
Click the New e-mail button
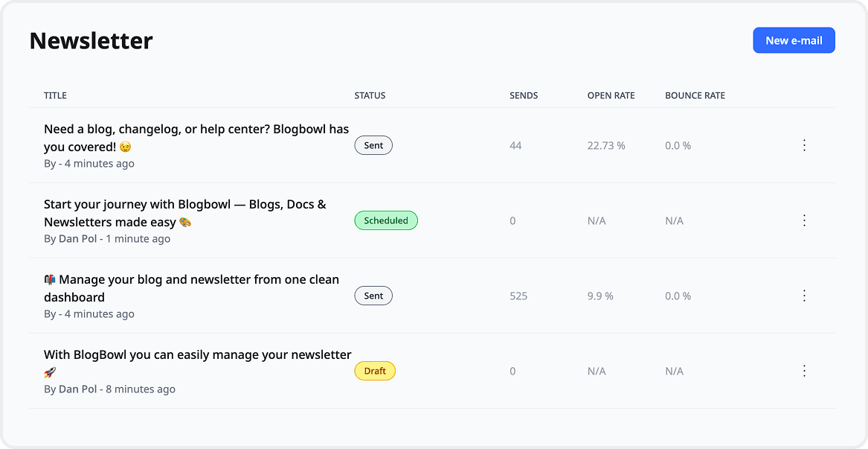point(794,41)
